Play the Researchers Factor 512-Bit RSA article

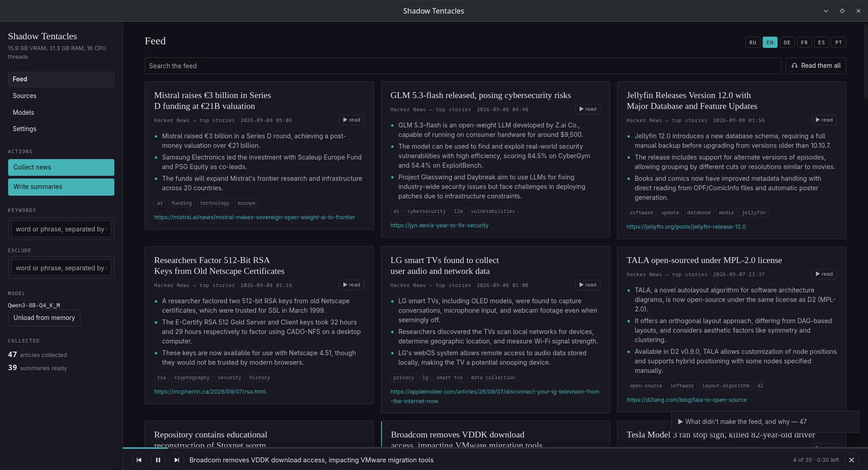click(x=351, y=285)
